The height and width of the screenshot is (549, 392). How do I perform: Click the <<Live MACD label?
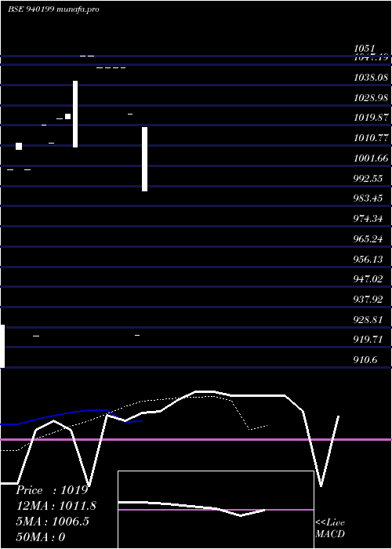[x=330, y=529]
